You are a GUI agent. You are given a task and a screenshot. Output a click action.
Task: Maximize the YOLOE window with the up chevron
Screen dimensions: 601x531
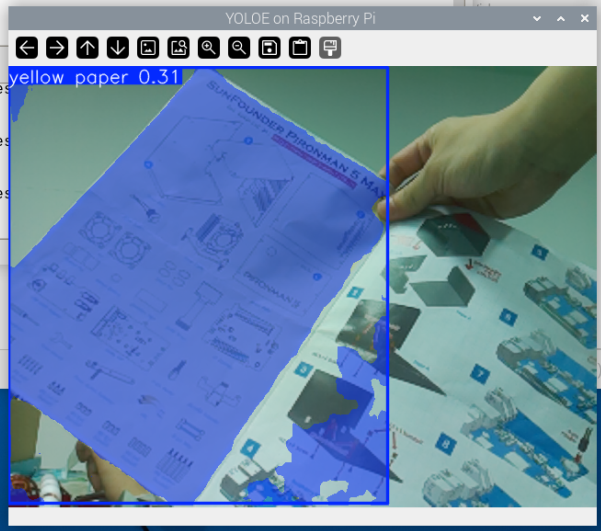click(561, 18)
